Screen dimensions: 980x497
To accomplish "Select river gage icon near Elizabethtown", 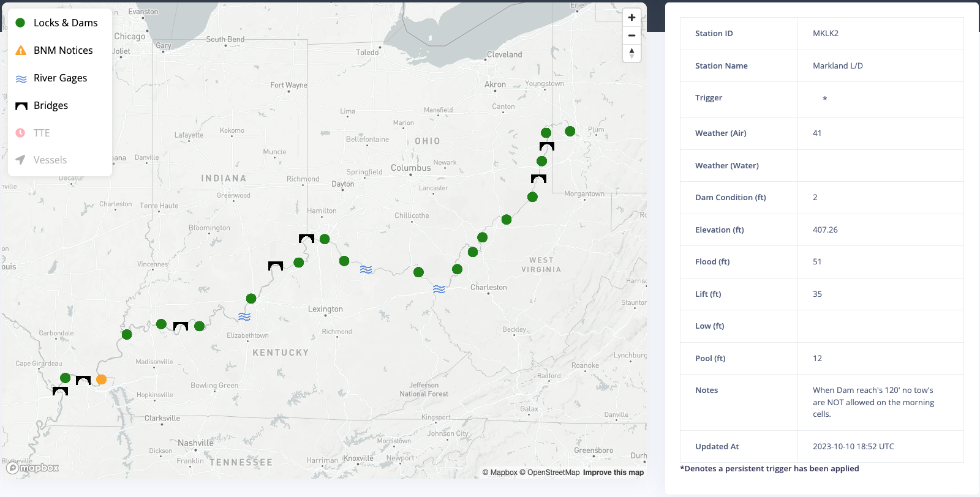I will coord(244,316).
